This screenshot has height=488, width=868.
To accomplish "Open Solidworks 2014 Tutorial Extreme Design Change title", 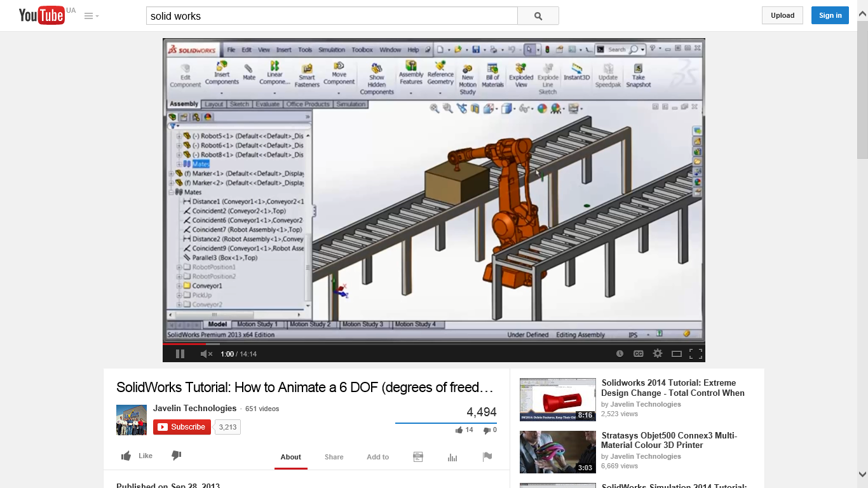I will [673, 388].
